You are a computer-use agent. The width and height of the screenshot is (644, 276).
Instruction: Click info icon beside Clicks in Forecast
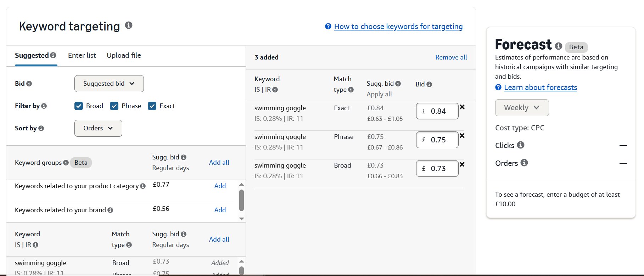tap(521, 145)
